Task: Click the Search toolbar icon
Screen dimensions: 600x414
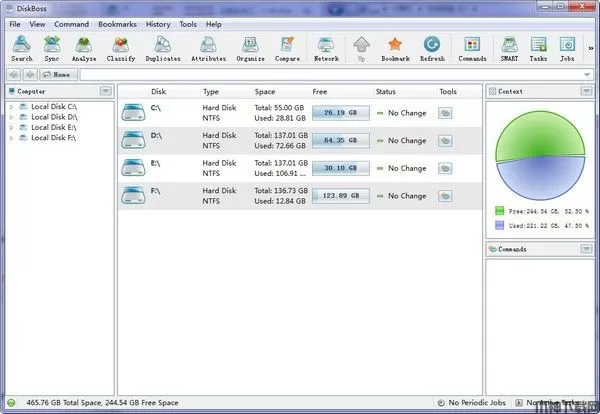Action: point(21,48)
